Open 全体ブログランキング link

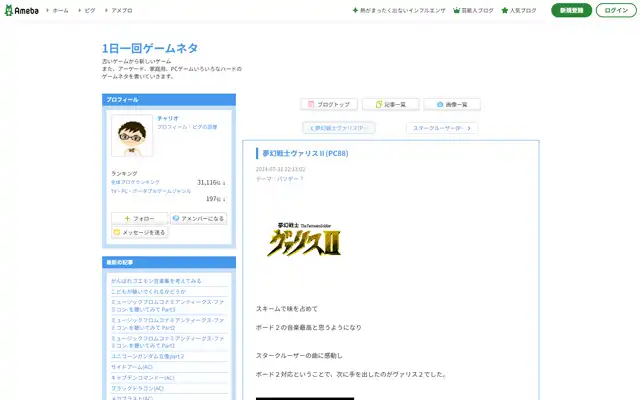(135, 182)
